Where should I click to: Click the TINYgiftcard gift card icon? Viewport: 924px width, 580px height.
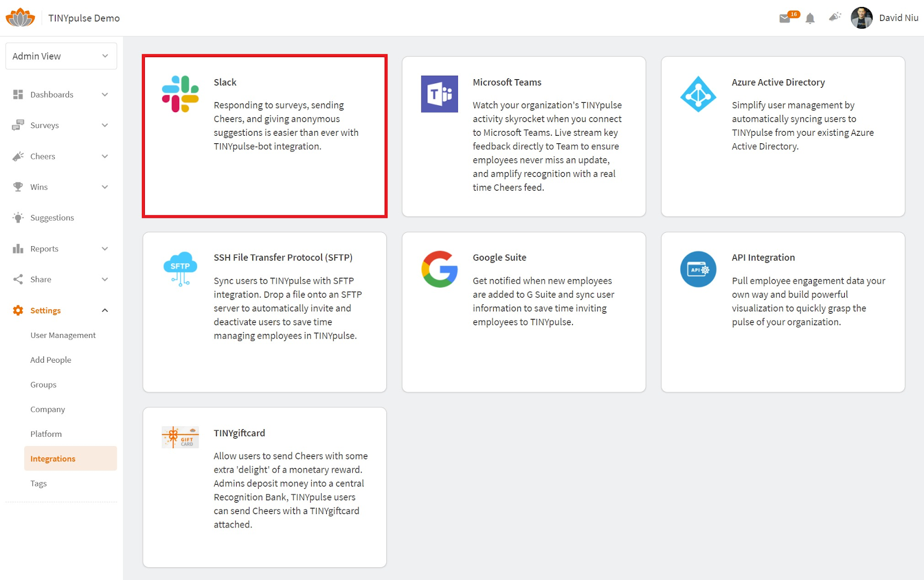(x=180, y=437)
